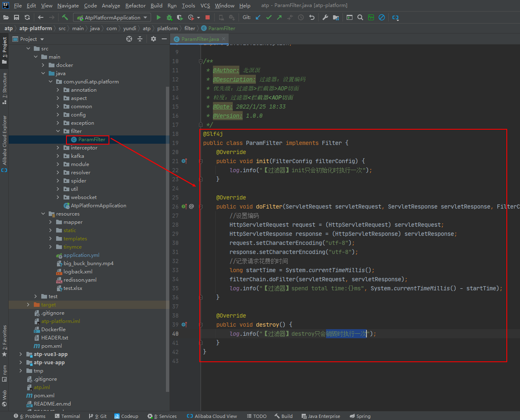The height and width of the screenshot is (420, 520).
Task: Click the green Build hammer icon
Action: pos(65,17)
